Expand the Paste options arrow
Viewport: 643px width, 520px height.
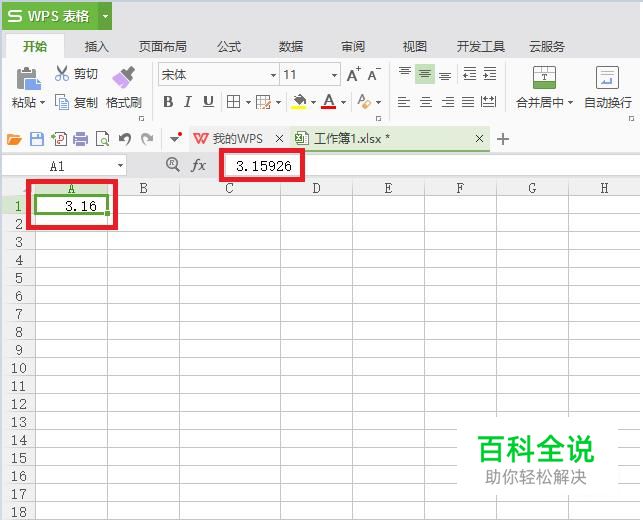(42, 103)
